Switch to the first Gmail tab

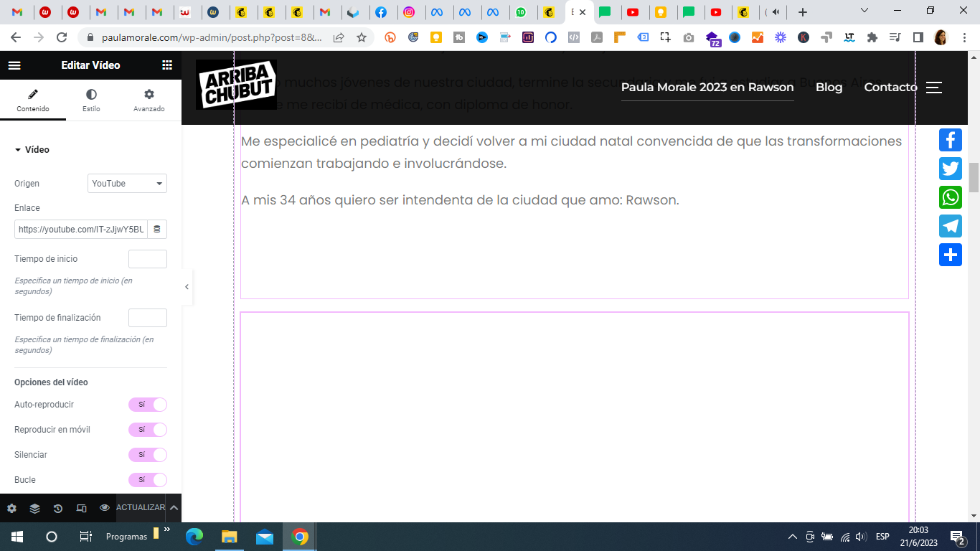click(x=17, y=12)
